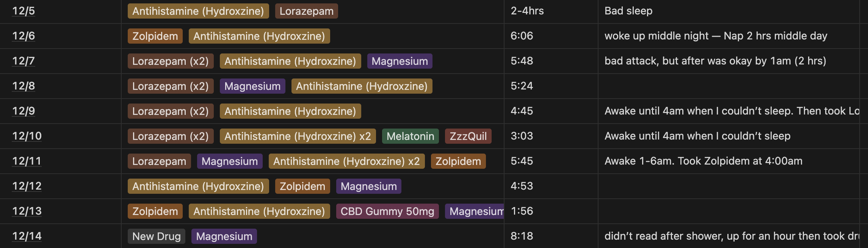868x248 pixels.
Task: Click the empty notes cell for 12/8
Action: (729, 86)
